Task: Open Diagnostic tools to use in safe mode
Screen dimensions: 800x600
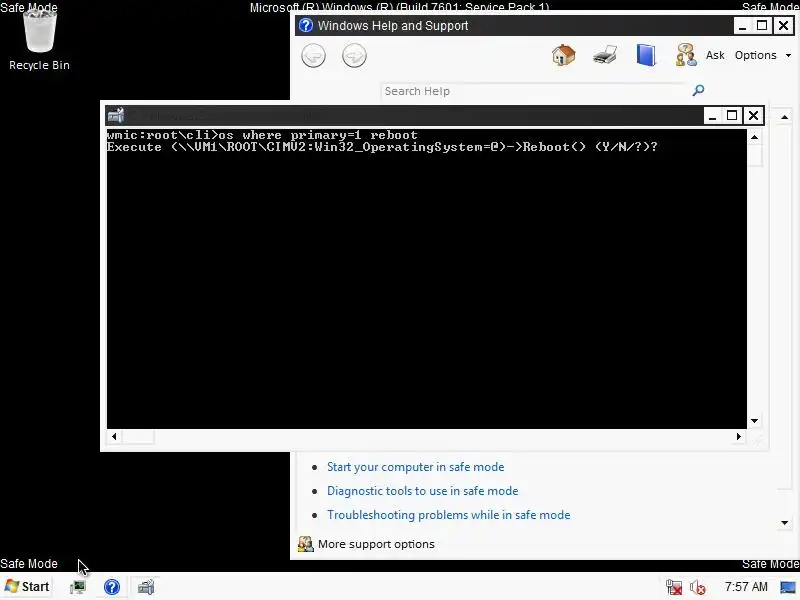Action: click(422, 491)
